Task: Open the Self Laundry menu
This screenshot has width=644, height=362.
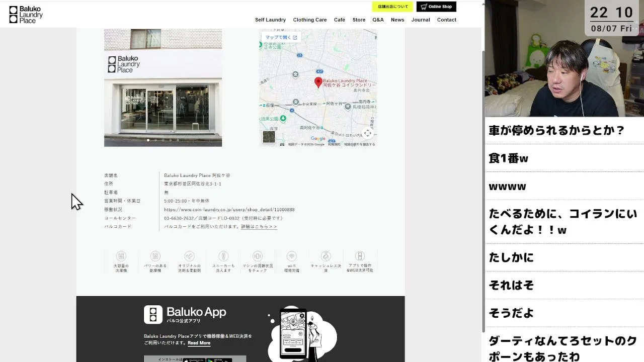Action: [270, 20]
